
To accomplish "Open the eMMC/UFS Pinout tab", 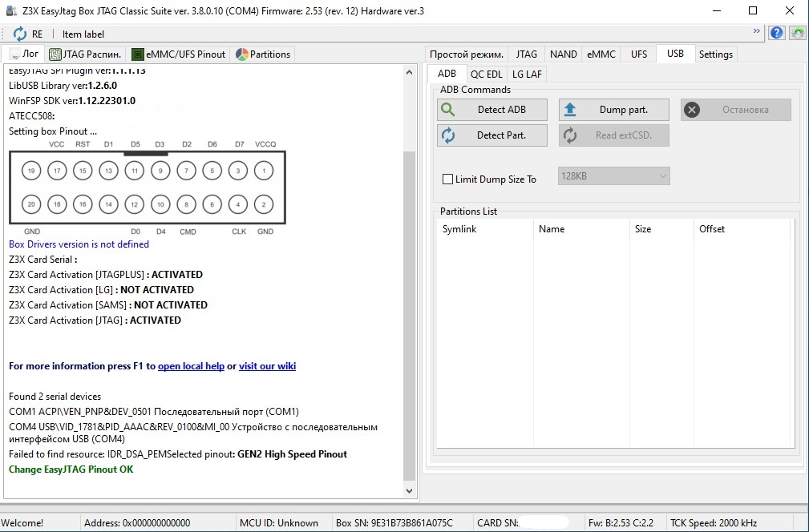I will pyautogui.click(x=179, y=54).
